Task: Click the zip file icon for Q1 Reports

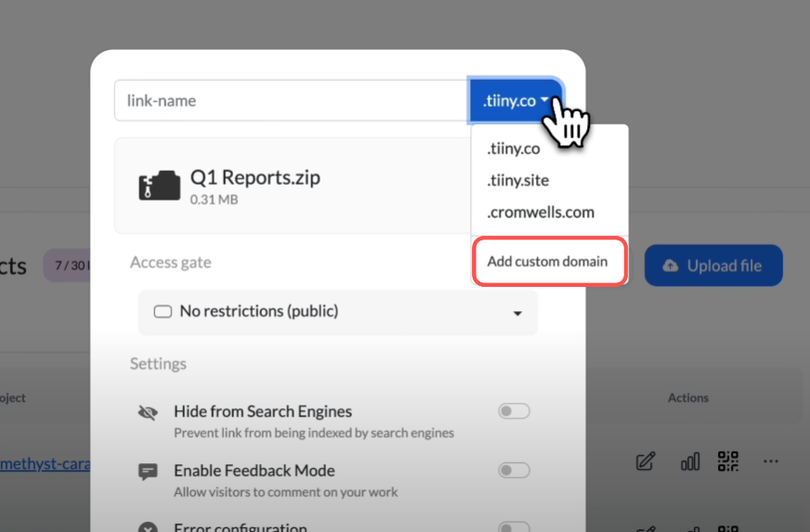Action: coord(159,186)
